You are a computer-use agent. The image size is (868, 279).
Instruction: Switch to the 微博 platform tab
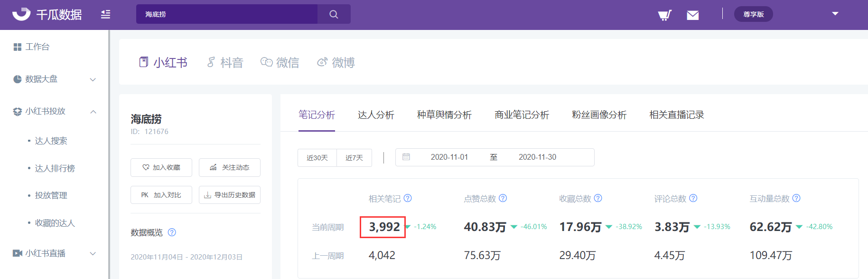[336, 62]
